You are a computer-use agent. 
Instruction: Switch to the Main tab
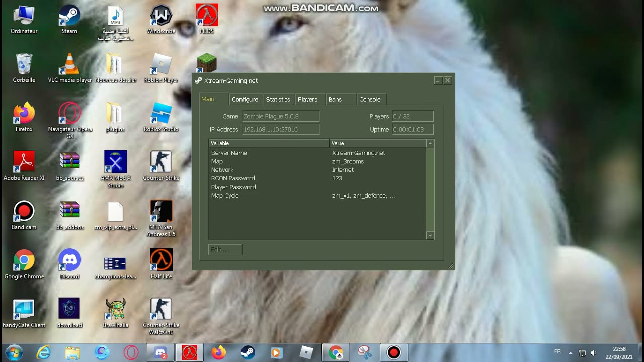213,99
